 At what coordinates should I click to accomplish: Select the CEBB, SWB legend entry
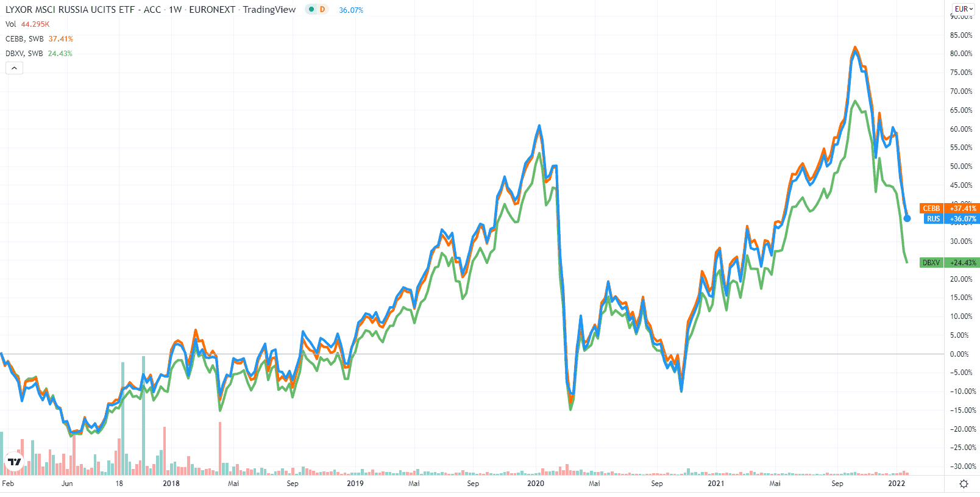pyautogui.click(x=39, y=39)
